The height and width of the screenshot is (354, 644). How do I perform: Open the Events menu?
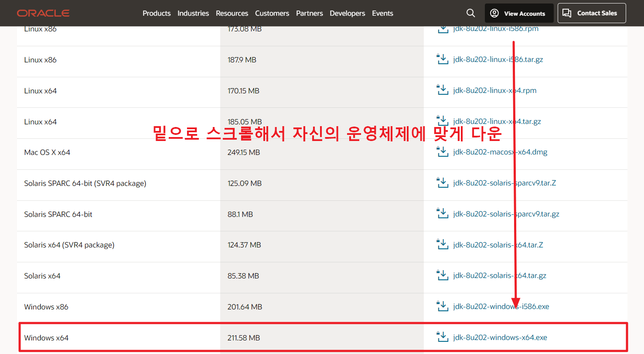point(383,13)
